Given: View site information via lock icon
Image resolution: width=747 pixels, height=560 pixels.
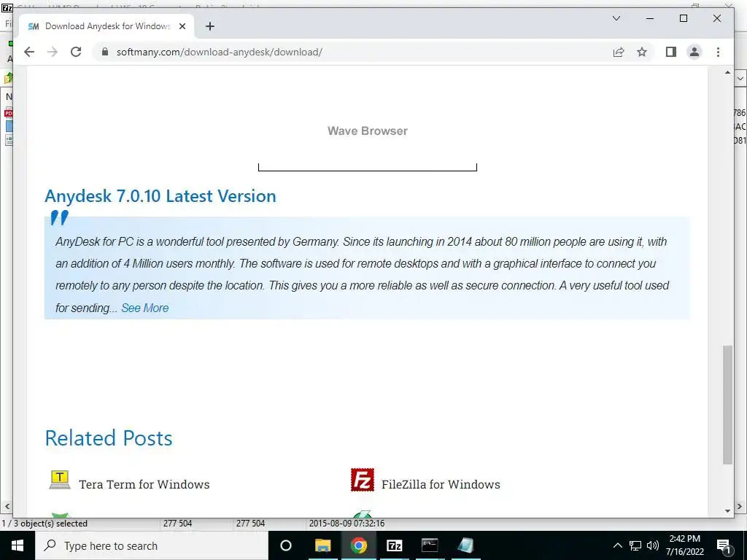Looking at the screenshot, I should pyautogui.click(x=105, y=52).
